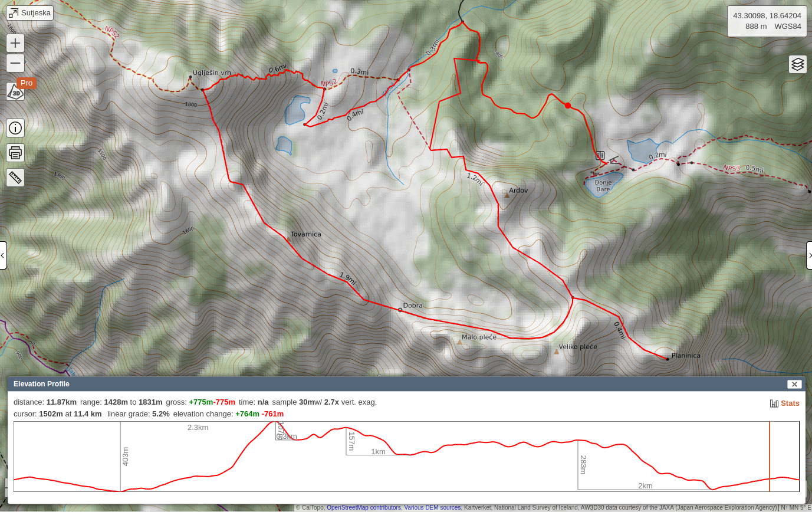Select the ruler measurement tool
Screen dimensions: 812x512
pos(15,177)
